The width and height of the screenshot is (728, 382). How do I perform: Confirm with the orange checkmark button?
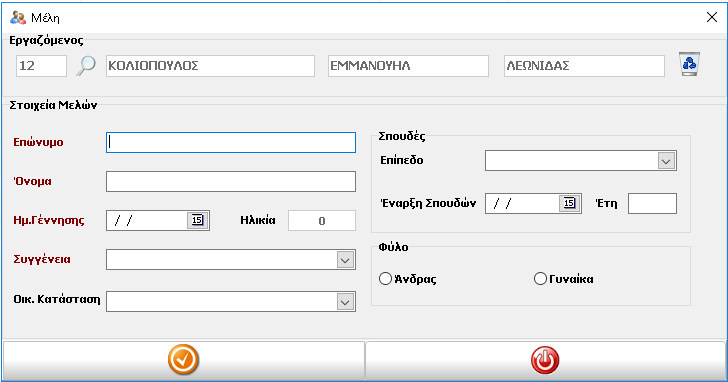[183, 360]
